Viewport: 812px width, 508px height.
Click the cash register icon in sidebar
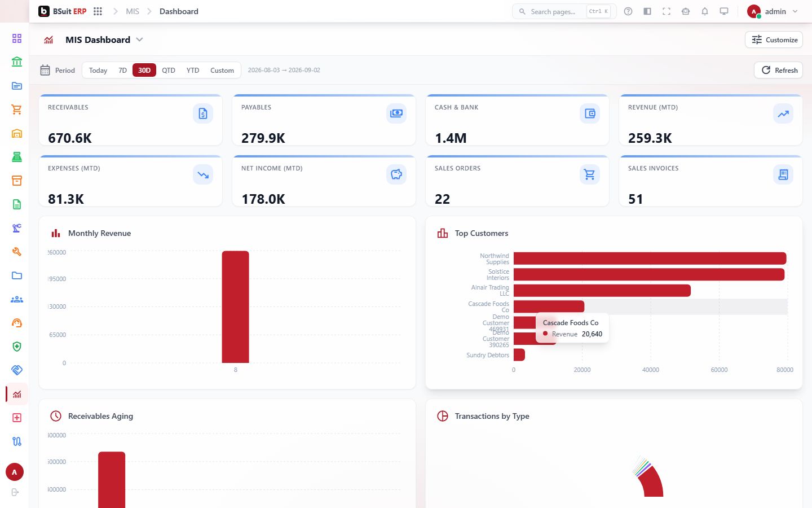tap(17, 157)
